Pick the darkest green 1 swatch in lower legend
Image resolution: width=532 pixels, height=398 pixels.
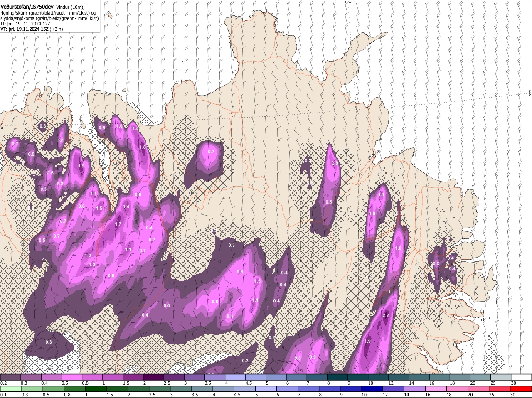pyautogui.click(x=95, y=389)
